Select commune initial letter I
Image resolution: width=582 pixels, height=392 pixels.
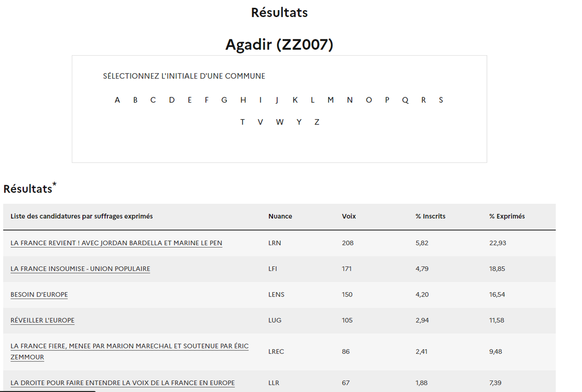click(260, 100)
